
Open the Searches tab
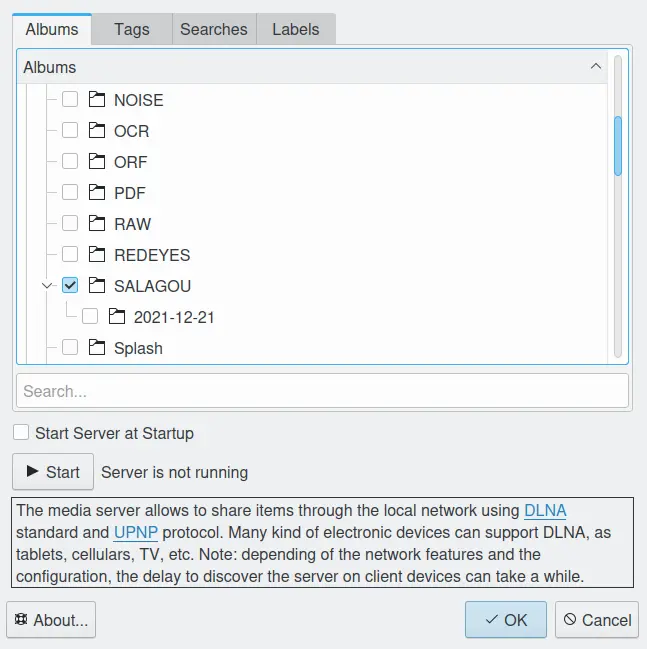coord(214,29)
